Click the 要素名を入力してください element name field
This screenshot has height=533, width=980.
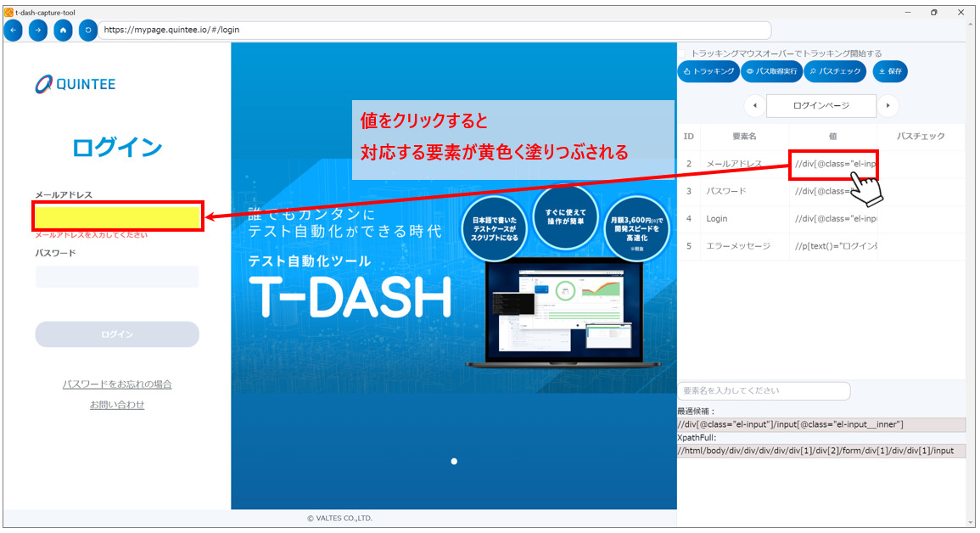click(x=764, y=391)
